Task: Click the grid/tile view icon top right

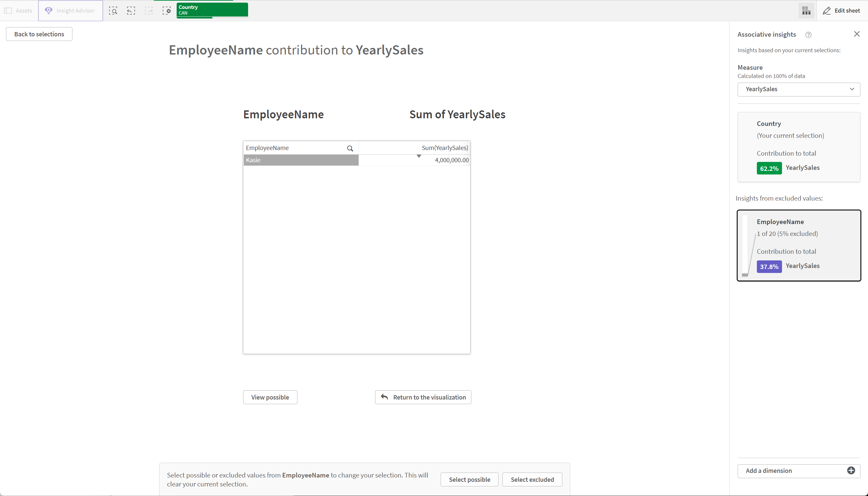Action: coord(806,10)
